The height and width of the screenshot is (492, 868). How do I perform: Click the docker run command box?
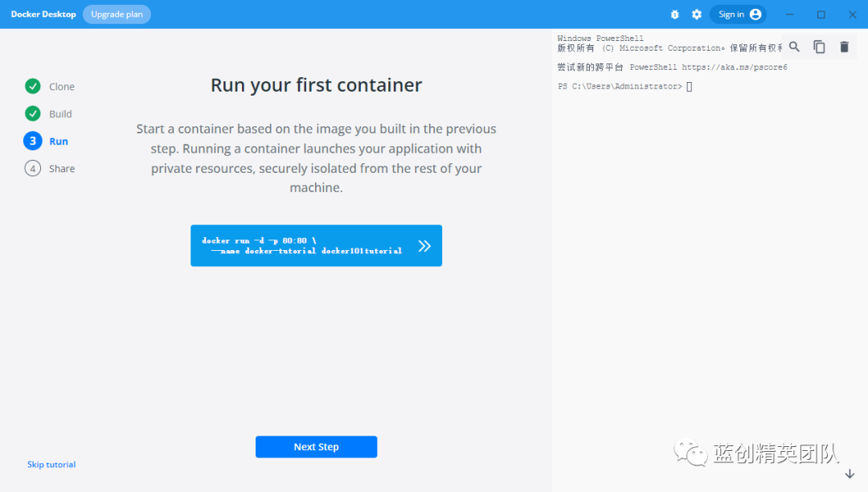tap(316, 246)
